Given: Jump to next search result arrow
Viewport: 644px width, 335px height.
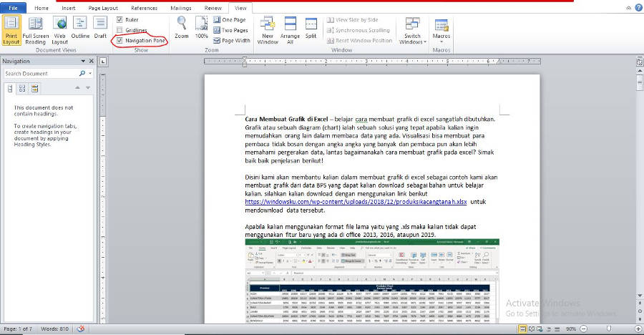Looking at the screenshot, I should click(x=88, y=88).
